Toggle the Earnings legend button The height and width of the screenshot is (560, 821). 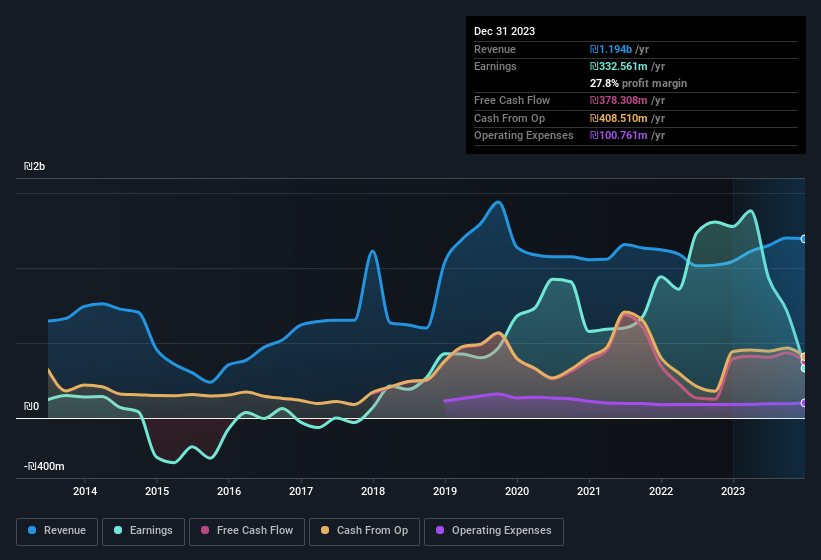pos(143,531)
